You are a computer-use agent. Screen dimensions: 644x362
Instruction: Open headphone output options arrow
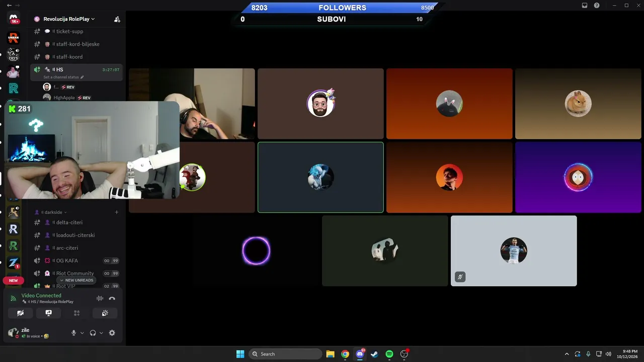[x=101, y=333]
